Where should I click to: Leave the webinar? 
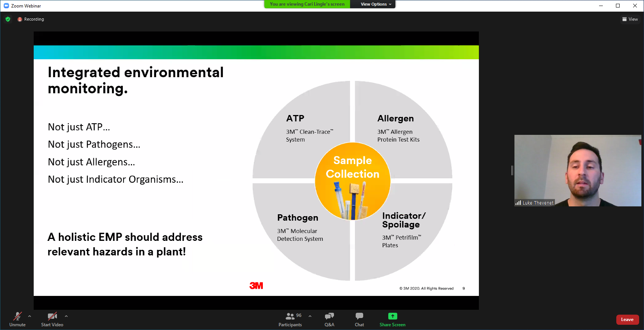tap(628, 320)
